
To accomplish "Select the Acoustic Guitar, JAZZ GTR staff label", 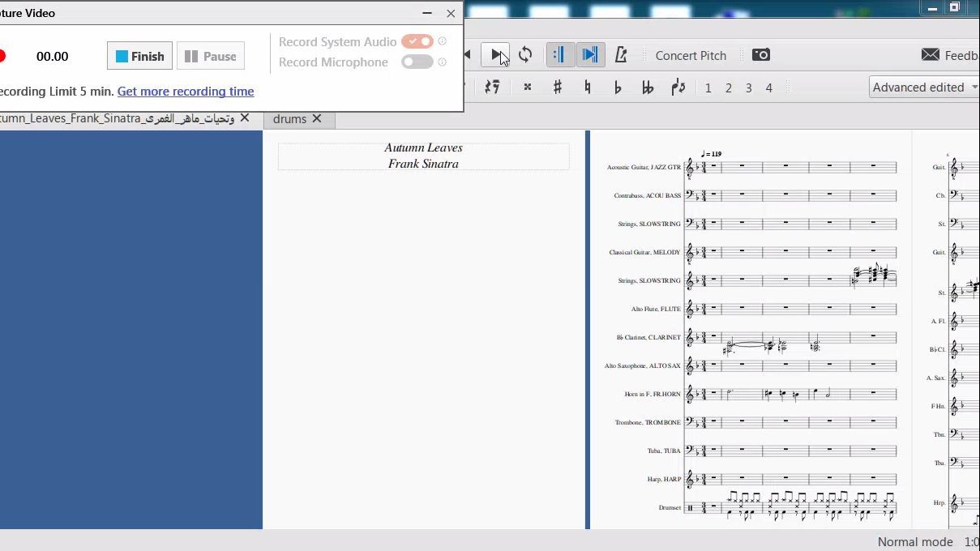I will 644,167.
